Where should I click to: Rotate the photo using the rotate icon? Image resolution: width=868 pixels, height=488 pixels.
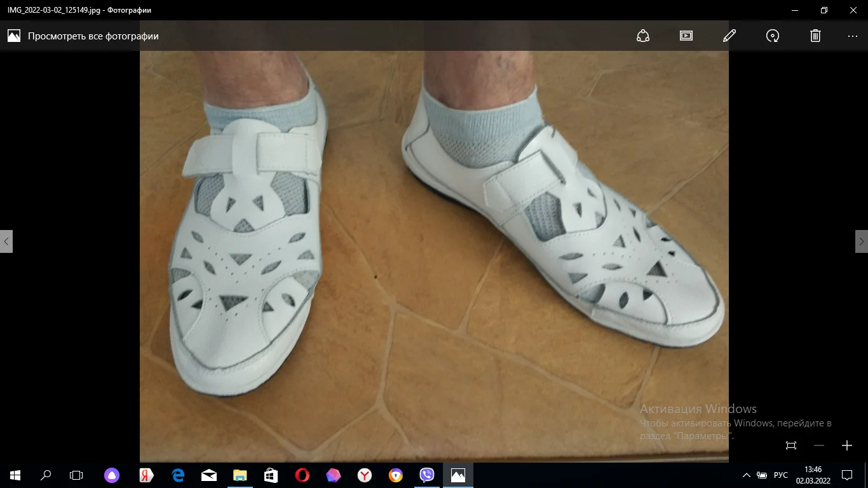coord(773,36)
